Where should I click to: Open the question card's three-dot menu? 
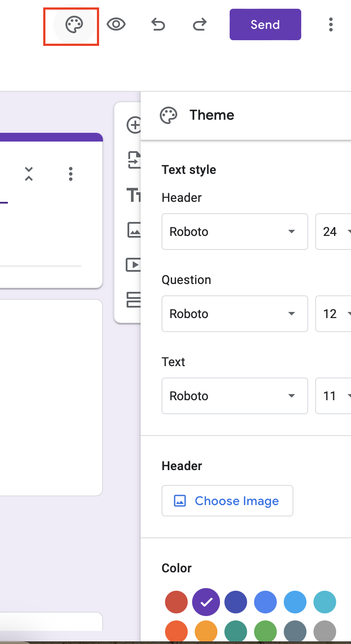pos(71,174)
